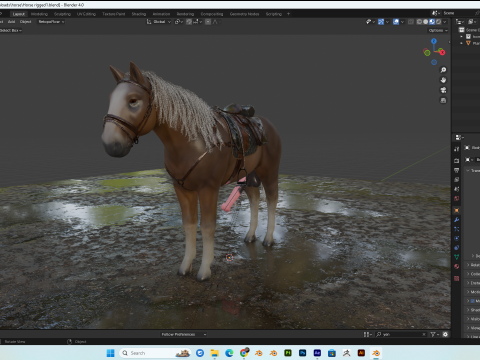Open the Global transform orientation dropdown
This screenshot has width=480, height=360.
[159, 22]
